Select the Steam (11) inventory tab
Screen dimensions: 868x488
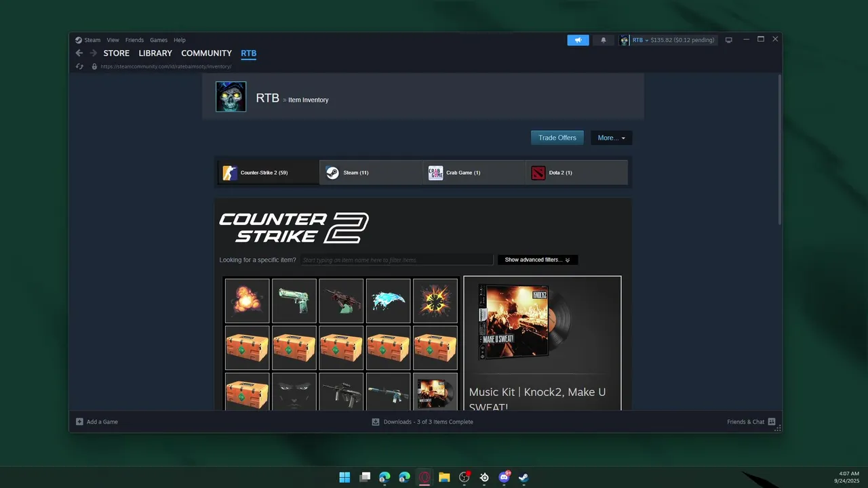pyautogui.click(x=371, y=172)
